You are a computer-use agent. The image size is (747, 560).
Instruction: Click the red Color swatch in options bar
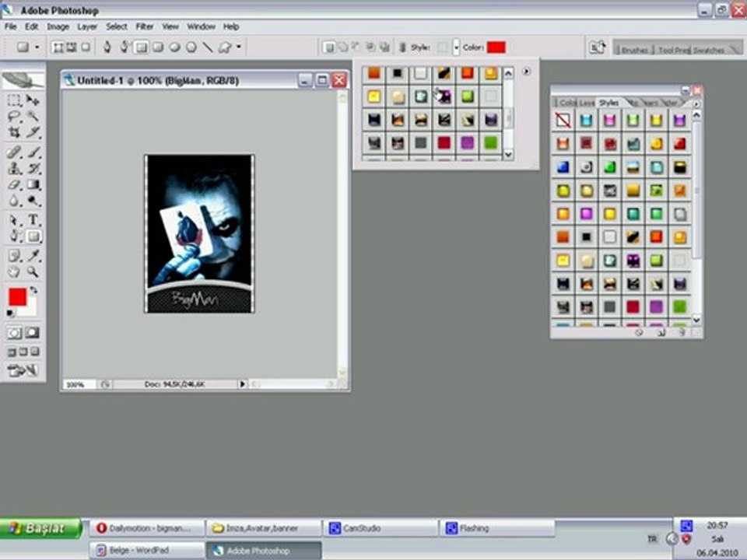coord(496,47)
